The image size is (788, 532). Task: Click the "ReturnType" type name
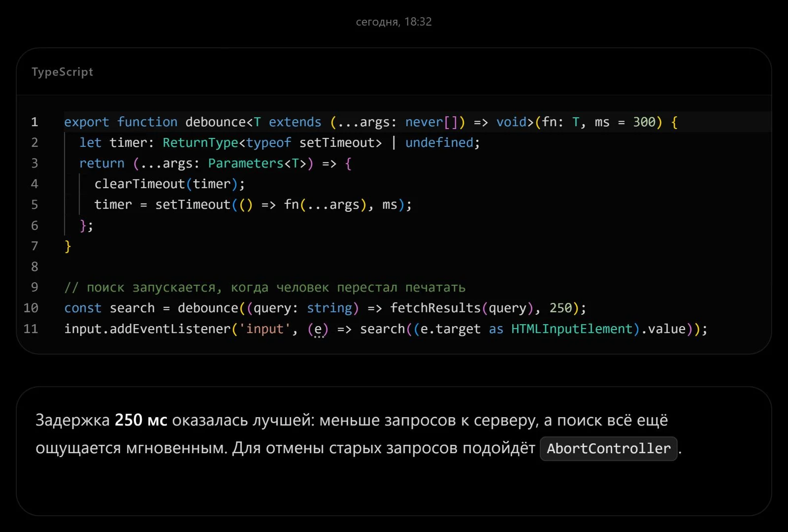coord(200,143)
